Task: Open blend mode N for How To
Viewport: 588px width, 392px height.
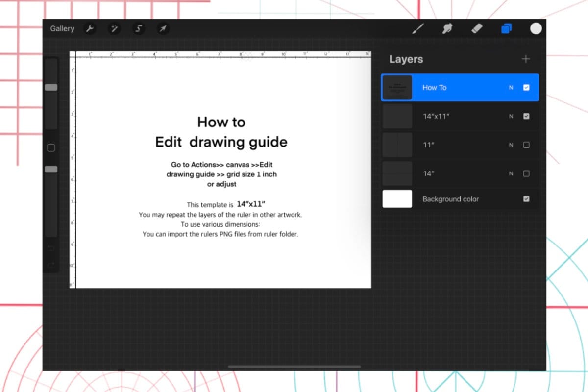Action: pyautogui.click(x=511, y=88)
